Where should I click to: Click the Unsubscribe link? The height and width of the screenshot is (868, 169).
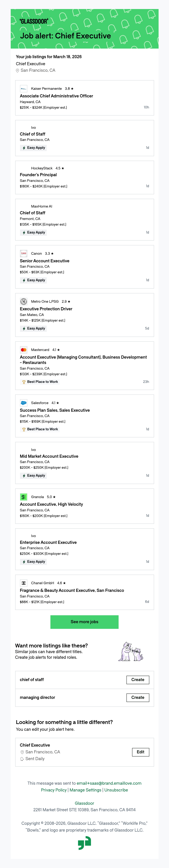coord(116,790)
